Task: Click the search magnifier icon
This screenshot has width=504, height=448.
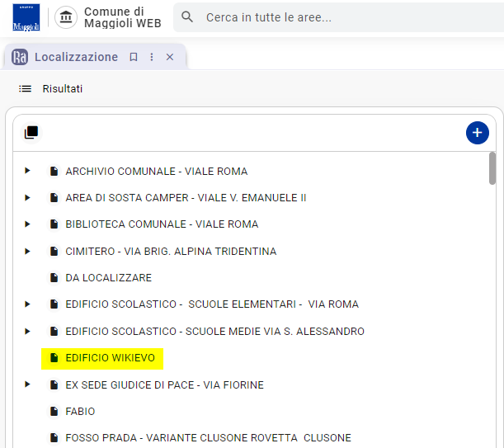Action: [x=187, y=17]
